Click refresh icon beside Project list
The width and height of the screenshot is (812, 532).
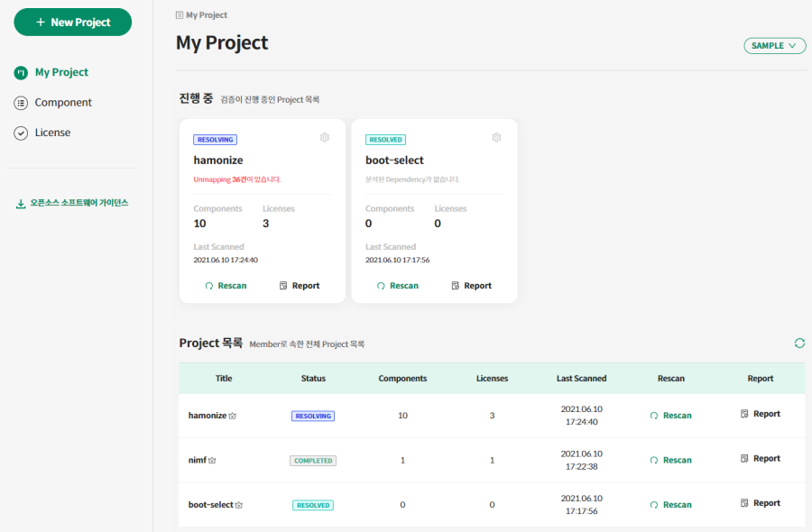(799, 343)
